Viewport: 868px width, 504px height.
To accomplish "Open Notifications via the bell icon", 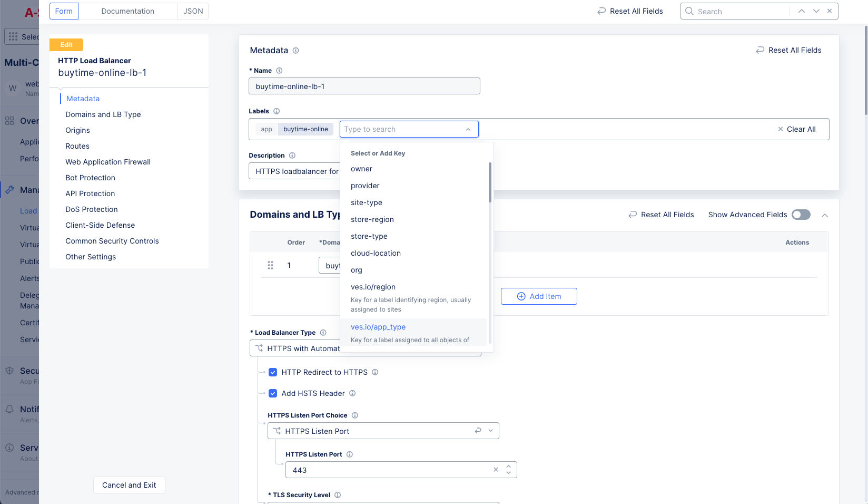I will (9, 409).
